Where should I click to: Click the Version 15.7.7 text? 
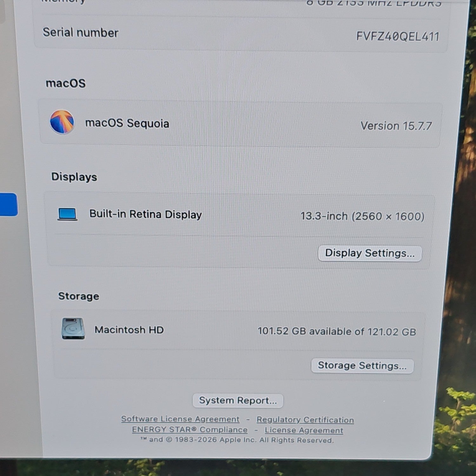(x=396, y=126)
